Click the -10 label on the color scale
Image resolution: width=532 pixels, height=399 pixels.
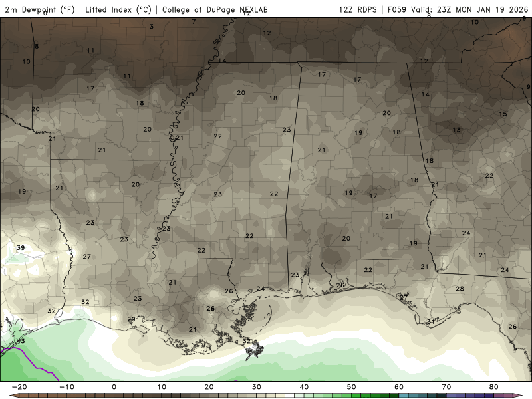[x=66, y=387]
